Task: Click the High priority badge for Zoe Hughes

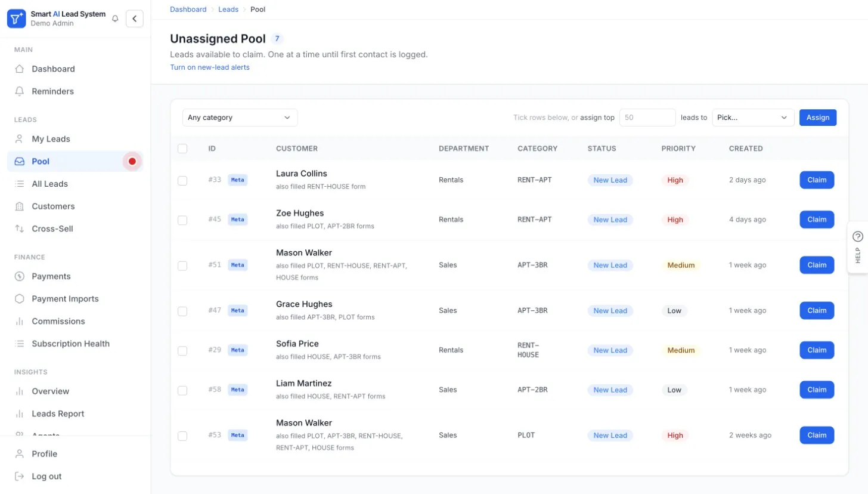Action: tap(675, 220)
